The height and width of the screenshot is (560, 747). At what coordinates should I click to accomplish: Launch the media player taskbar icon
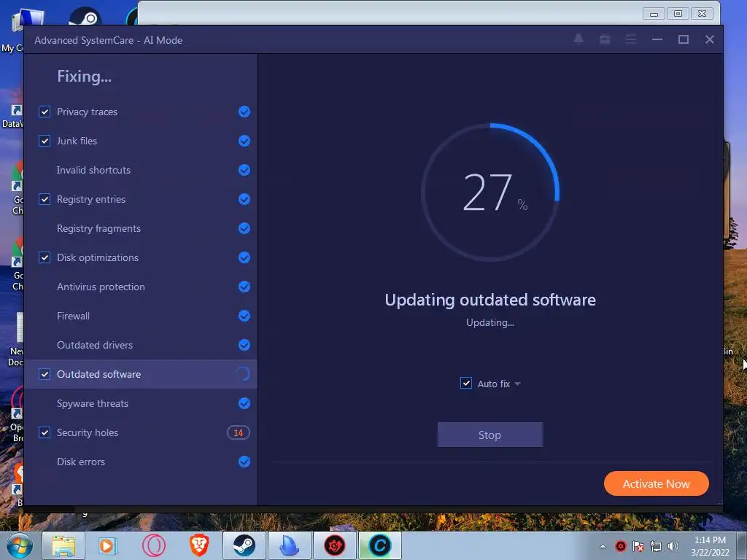coord(107,545)
